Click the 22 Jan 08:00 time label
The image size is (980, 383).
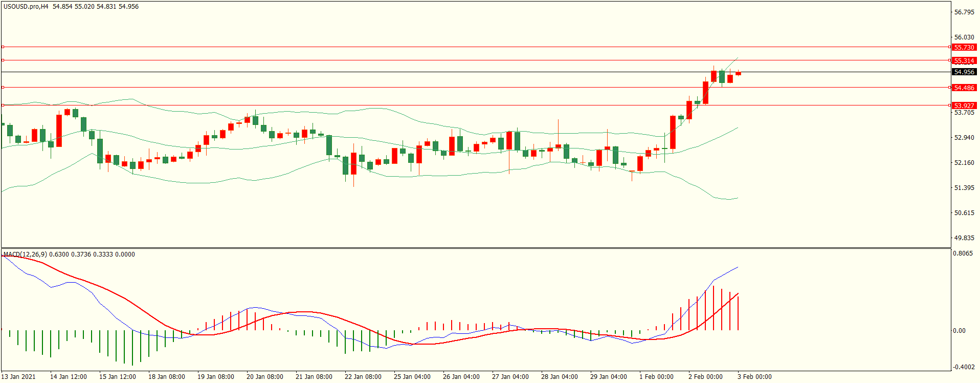point(363,377)
